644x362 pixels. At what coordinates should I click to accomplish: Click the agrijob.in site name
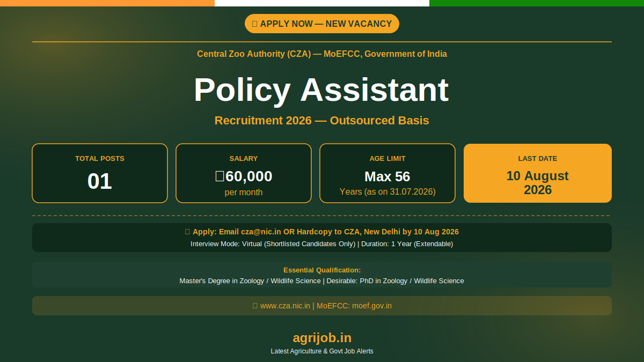point(322,337)
